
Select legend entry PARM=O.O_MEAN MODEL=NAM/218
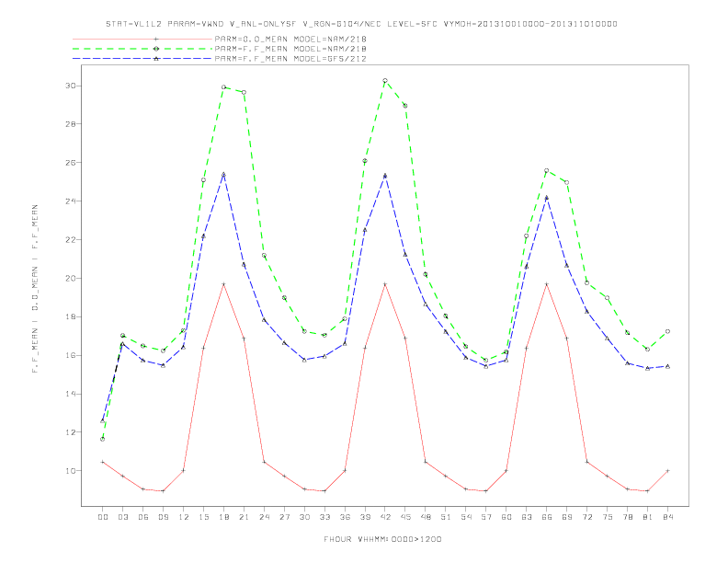tap(290, 39)
